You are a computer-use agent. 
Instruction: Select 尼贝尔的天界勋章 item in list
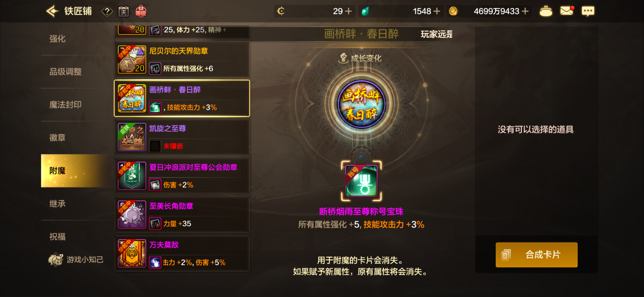click(x=182, y=60)
